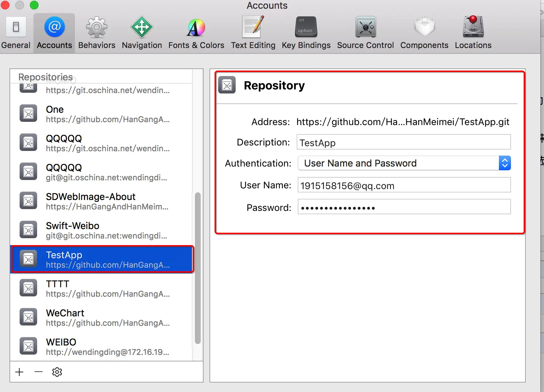The image size is (544, 392).
Task: Switch to Behaviors tab label
Action: pyautogui.click(x=97, y=45)
